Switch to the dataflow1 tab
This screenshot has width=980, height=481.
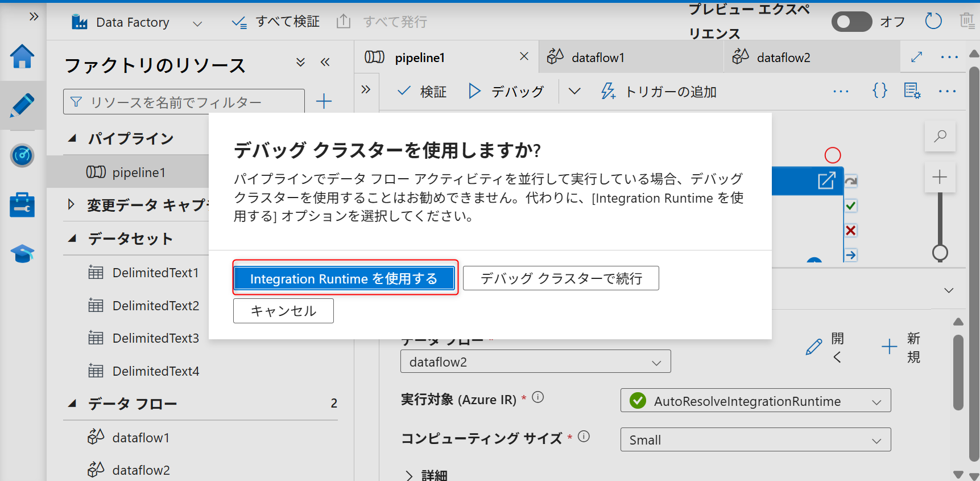pos(631,57)
